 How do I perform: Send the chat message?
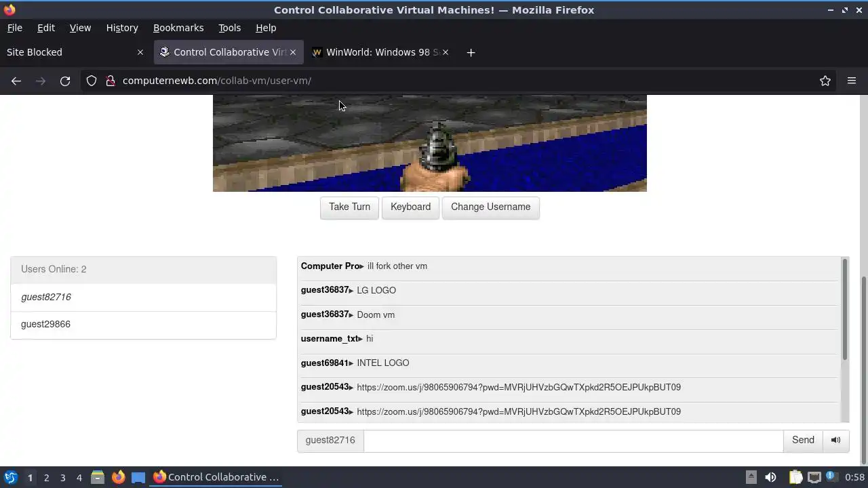tap(803, 441)
